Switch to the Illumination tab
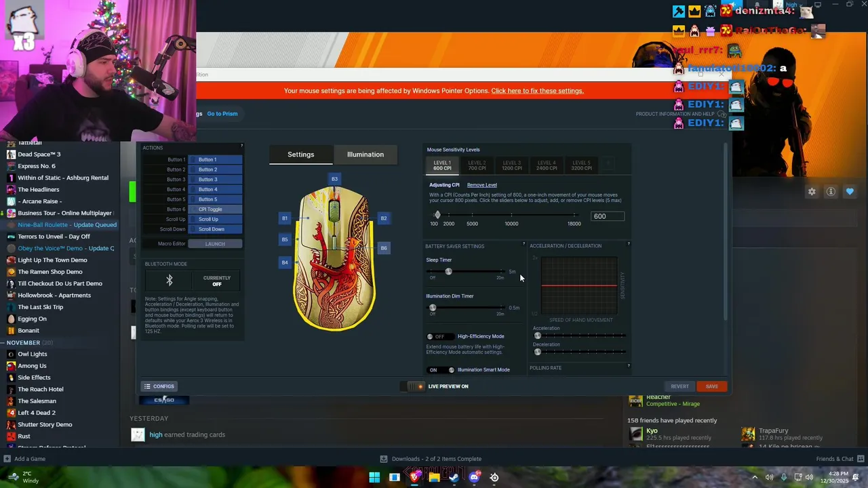The width and height of the screenshot is (868, 488). [x=366, y=155]
